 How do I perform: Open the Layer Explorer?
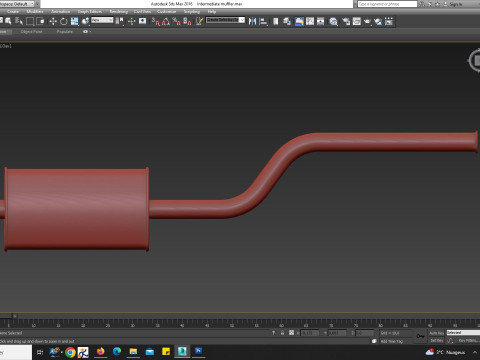point(287,21)
